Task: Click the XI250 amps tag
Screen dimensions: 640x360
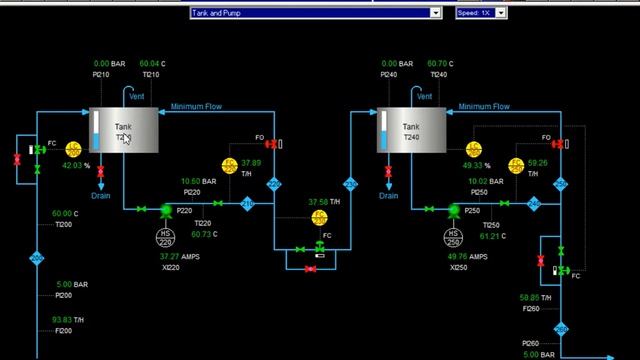Action: [458, 268]
